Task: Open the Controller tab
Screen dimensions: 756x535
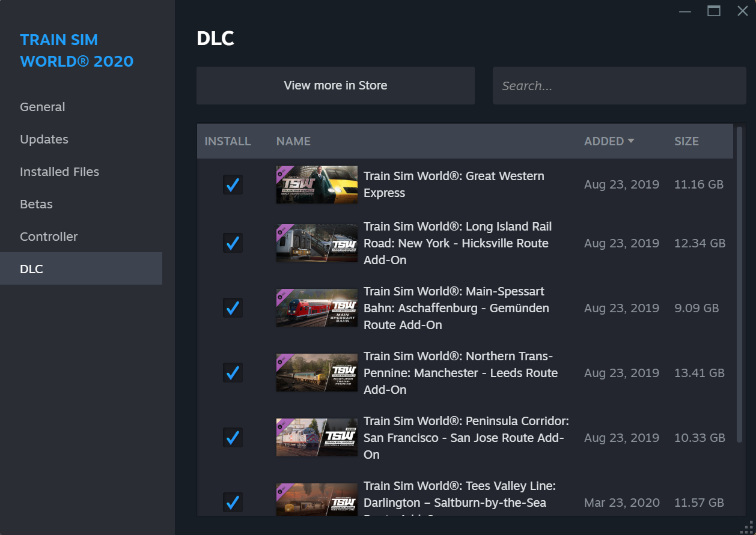Action: pos(81,237)
